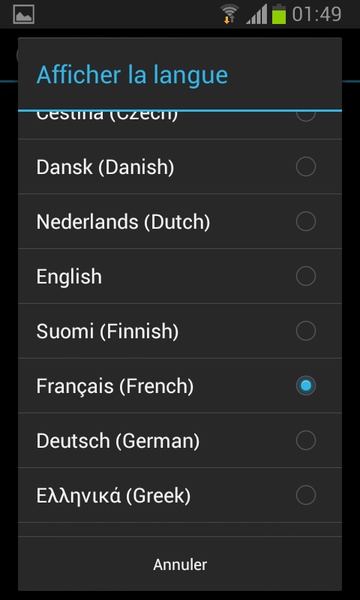Choose English language entry
This screenshot has width=360, height=600.
(x=180, y=276)
